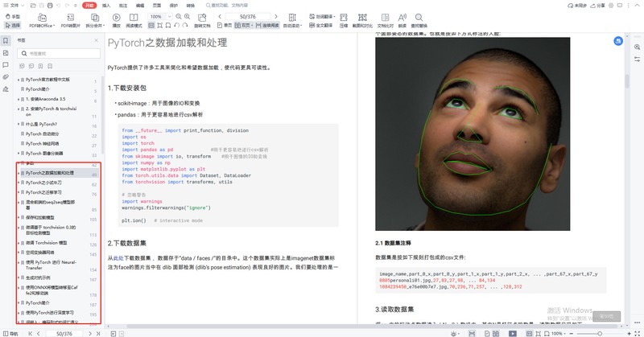This screenshot has width=644, height=337.
Task: Open the 查找替换 find and replace tool
Action: point(419,21)
